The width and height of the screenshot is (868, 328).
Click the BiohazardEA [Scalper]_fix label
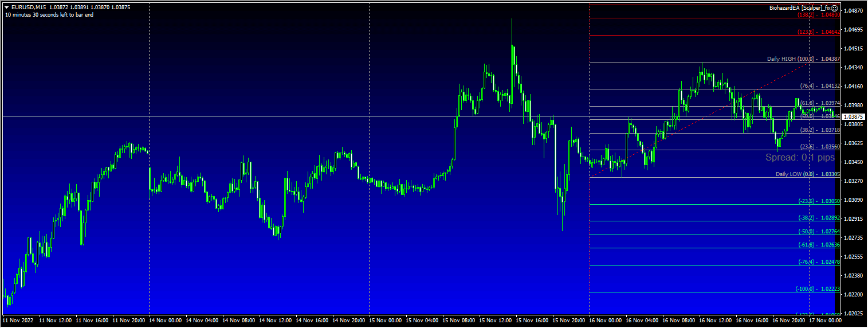pyautogui.click(x=800, y=8)
